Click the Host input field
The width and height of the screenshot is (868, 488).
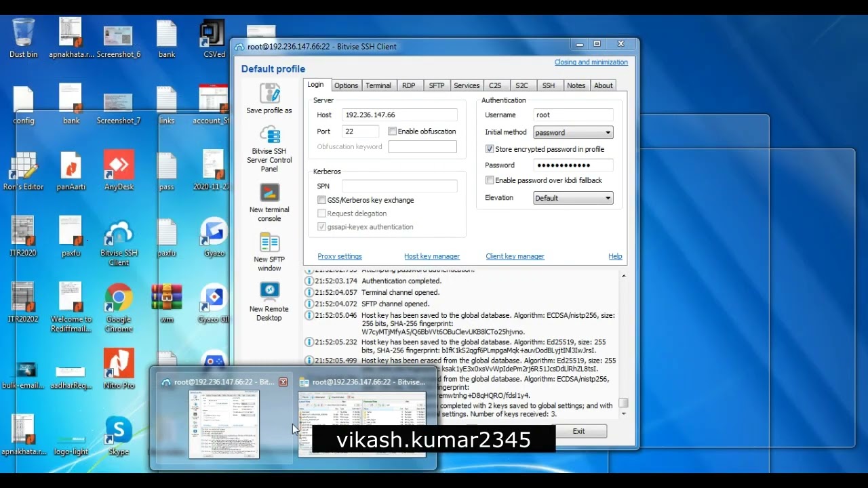coord(399,115)
